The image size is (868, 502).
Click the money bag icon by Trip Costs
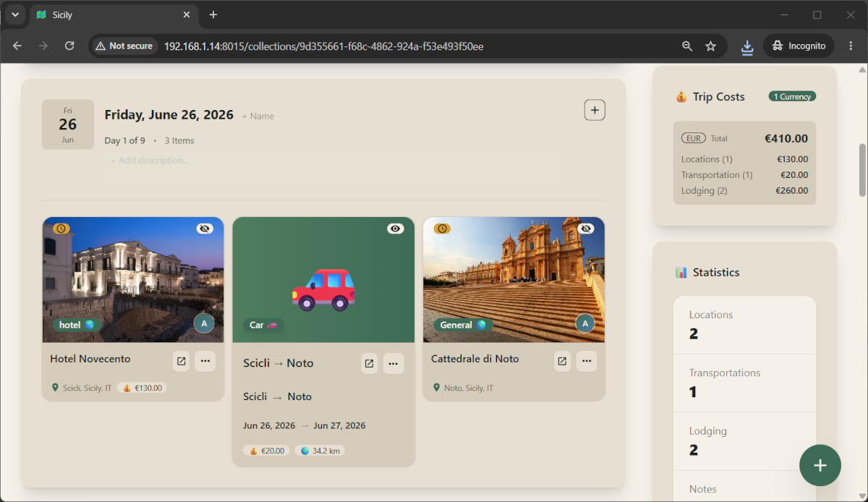coord(681,97)
